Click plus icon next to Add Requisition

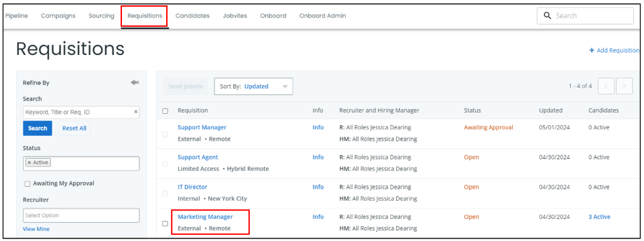point(592,50)
